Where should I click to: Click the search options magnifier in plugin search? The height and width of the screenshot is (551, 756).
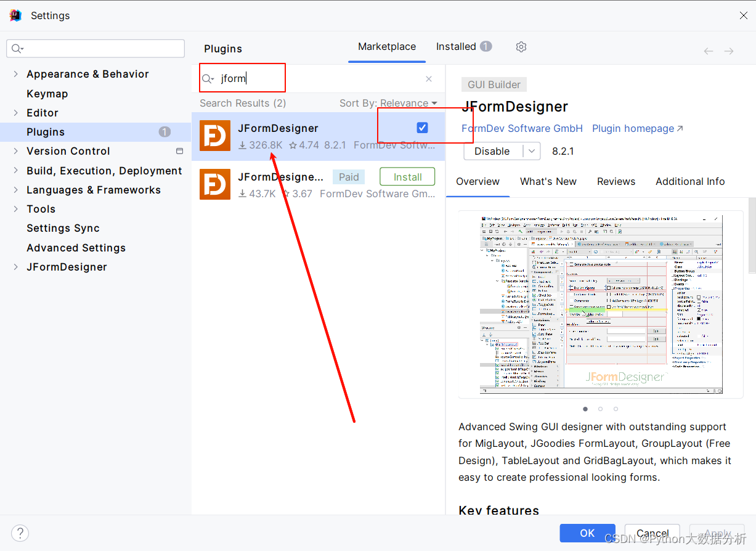(x=208, y=79)
